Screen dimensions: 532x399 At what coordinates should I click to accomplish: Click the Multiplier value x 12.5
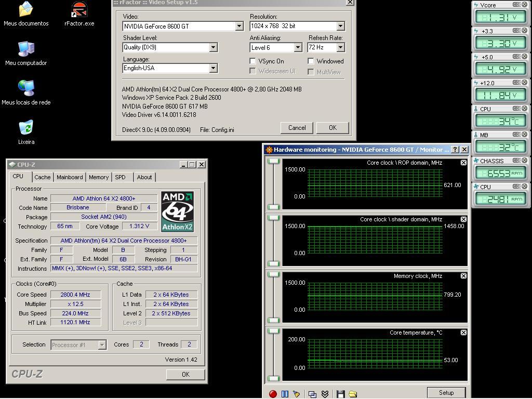[x=75, y=304]
